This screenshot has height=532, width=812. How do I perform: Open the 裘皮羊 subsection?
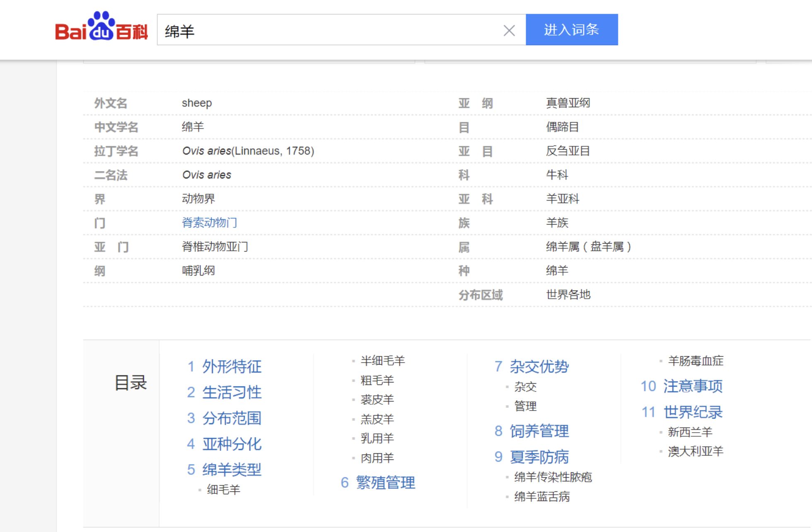coord(377,400)
